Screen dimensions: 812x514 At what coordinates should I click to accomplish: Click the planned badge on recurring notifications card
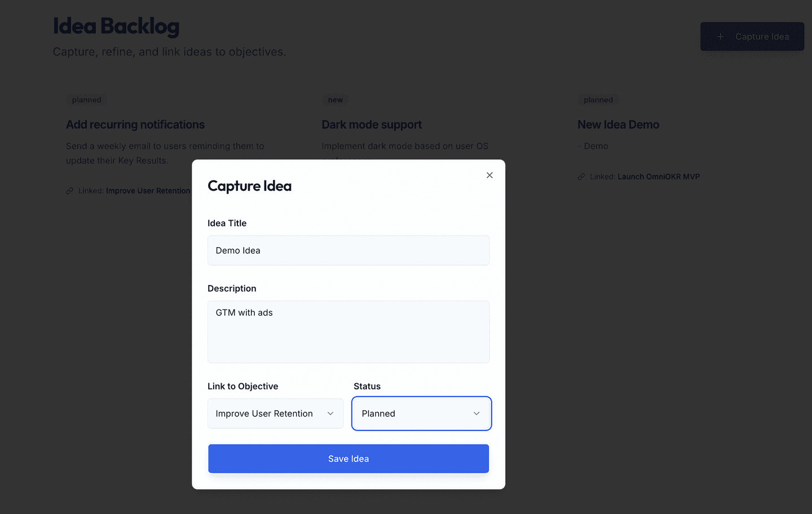(x=86, y=99)
